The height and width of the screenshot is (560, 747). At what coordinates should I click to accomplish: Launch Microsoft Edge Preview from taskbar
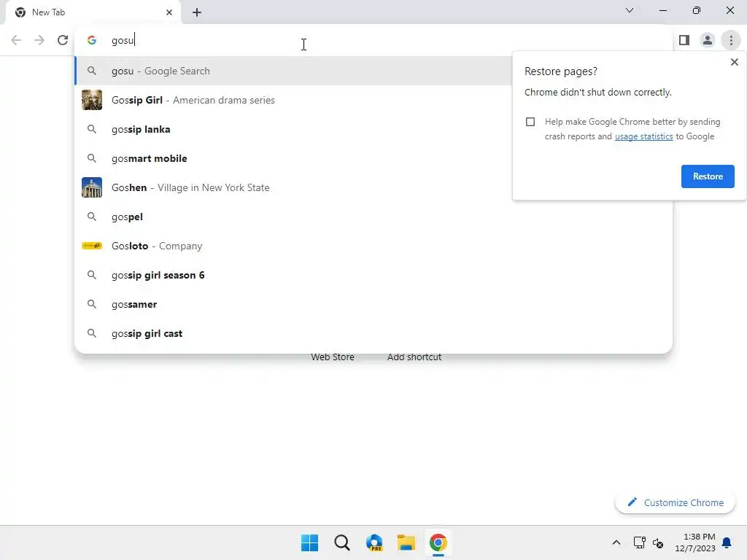[374, 542]
